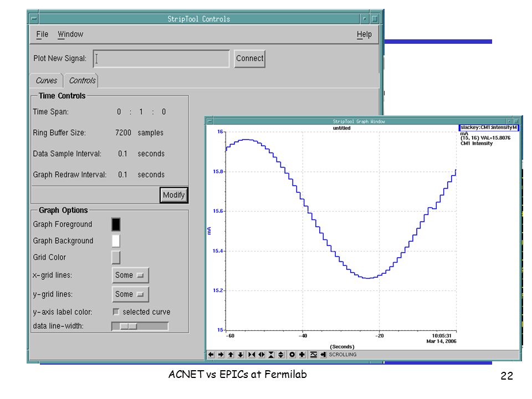The image size is (532, 399).
Task: Open the y-grid lines dropdown
Action: coord(130,294)
